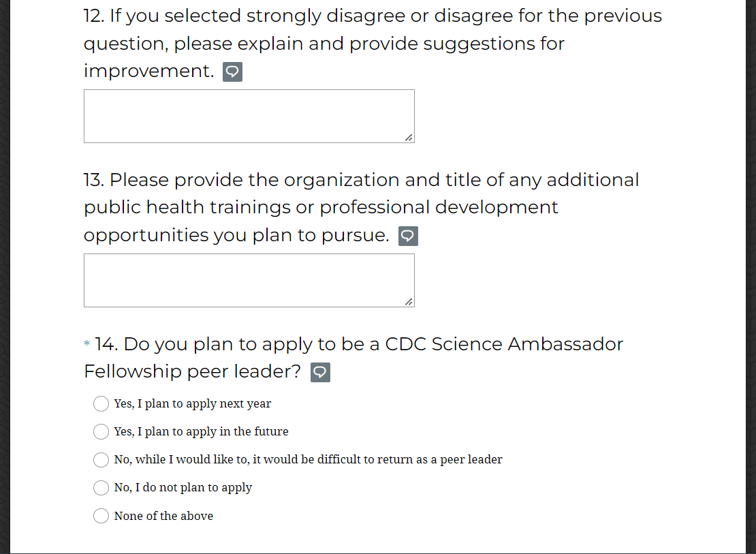The width and height of the screenshot is (756, 554).
Task: Open comment bubble for question 14
Action: (x=320, y=372)
